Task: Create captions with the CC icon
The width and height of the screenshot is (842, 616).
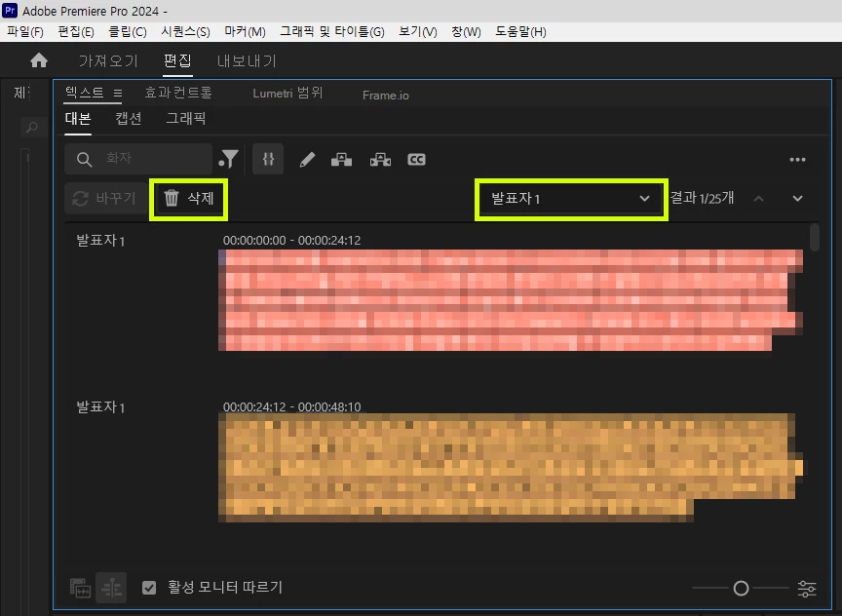Action: click(417, 160)
